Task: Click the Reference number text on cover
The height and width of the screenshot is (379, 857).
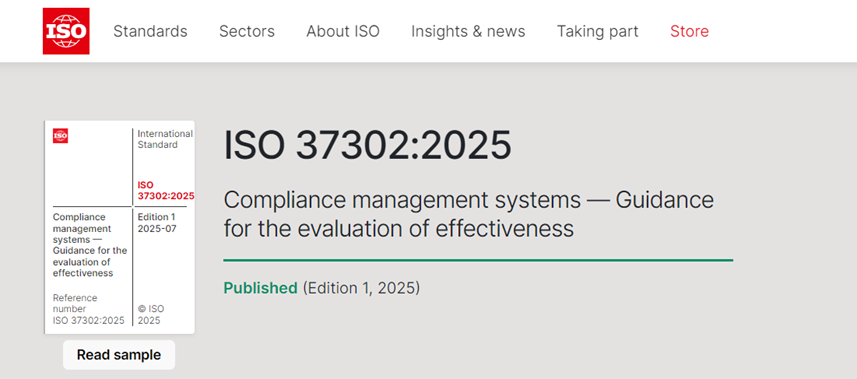Action: (x=89, y=309)
